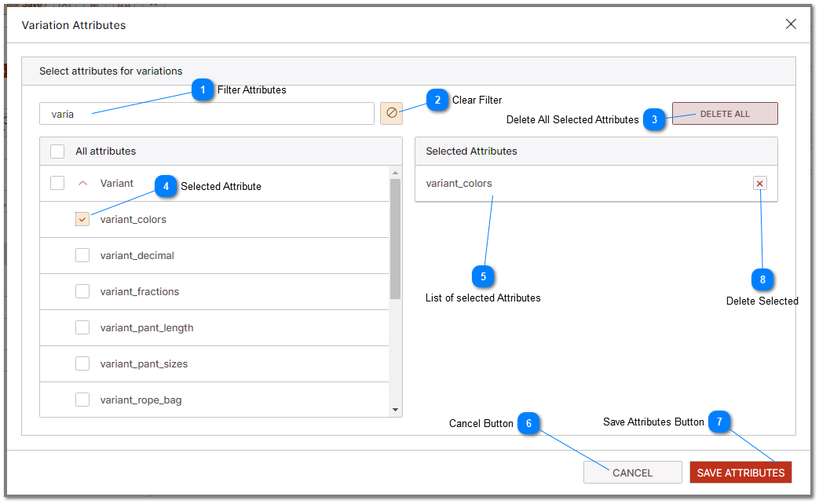819x504 pixels.
Task: Toggle the Variant group checkbox
Action: (57, 183)
